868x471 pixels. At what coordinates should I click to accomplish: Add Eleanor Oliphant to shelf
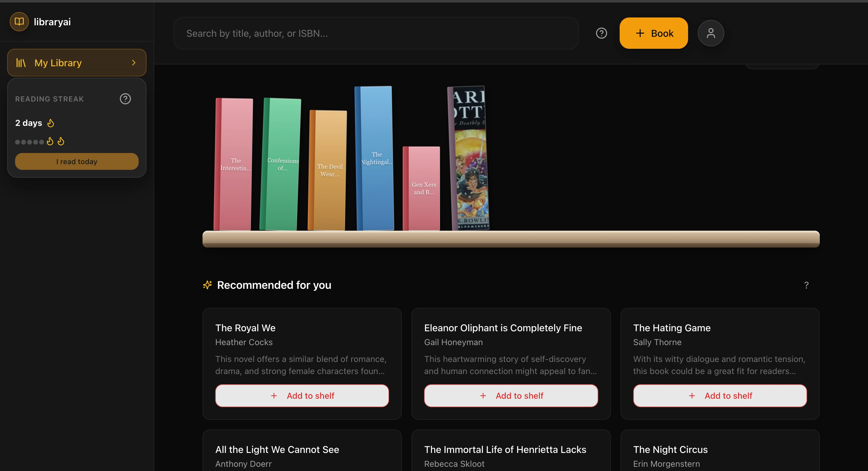(x=511, y=396)
